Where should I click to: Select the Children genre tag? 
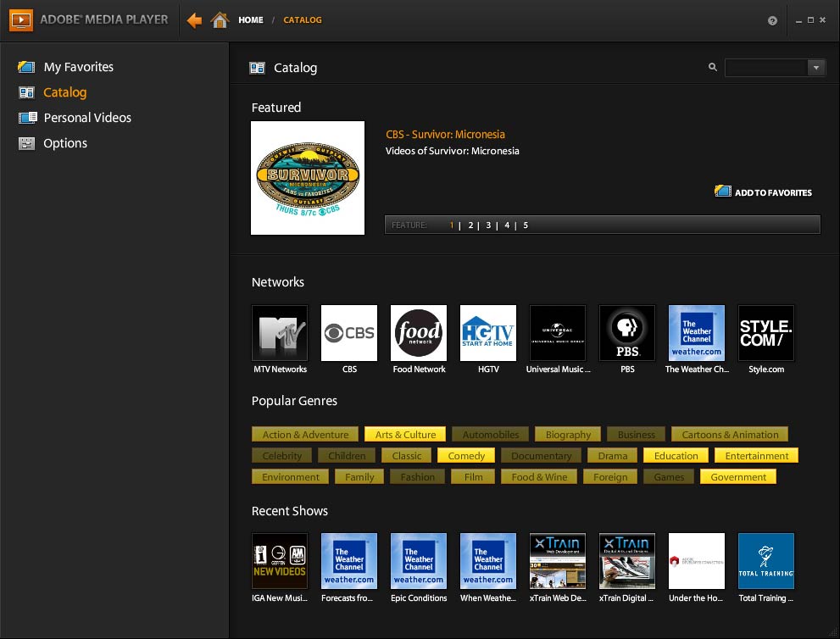coord(347,456)
